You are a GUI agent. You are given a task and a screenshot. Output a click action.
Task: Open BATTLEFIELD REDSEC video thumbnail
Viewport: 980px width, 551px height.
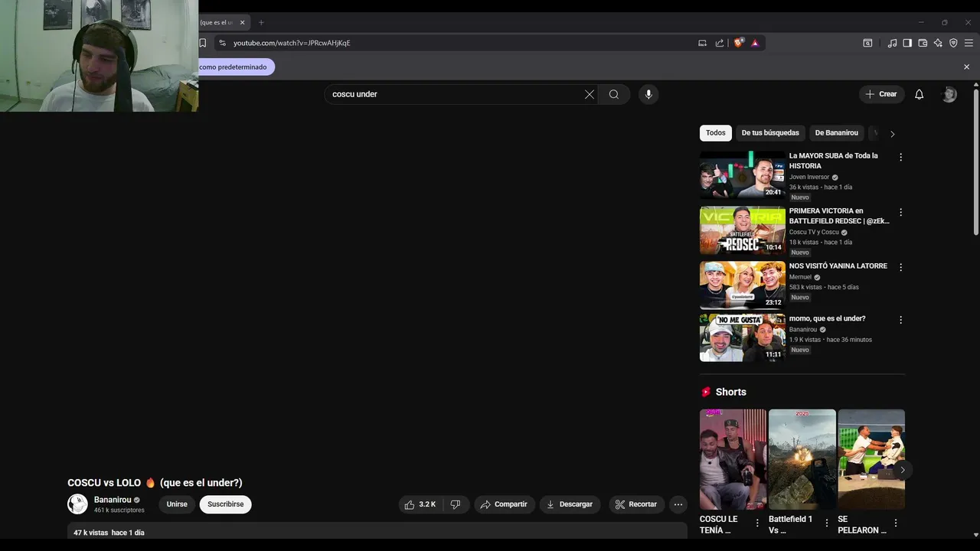743,230
